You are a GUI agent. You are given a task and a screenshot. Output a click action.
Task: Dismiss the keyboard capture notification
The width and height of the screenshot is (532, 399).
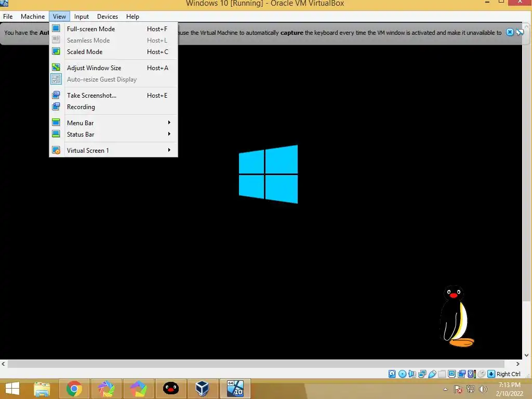[510, 32]
